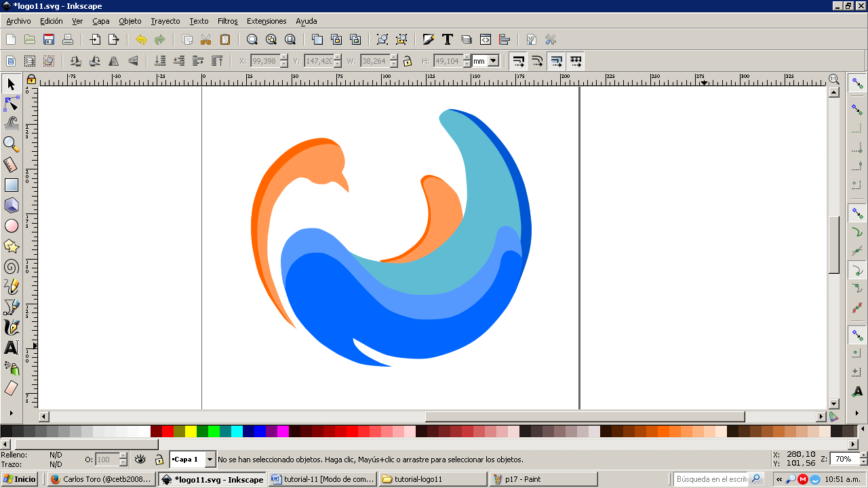Click the Inicio start button
868x488 pixels.
point(20,479)
